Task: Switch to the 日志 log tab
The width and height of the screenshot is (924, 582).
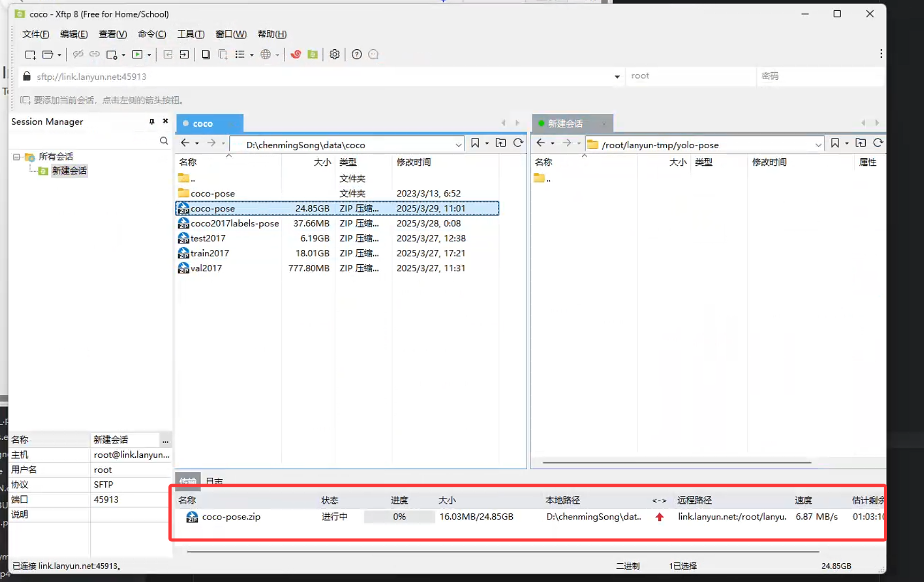Action: (214, 481)
